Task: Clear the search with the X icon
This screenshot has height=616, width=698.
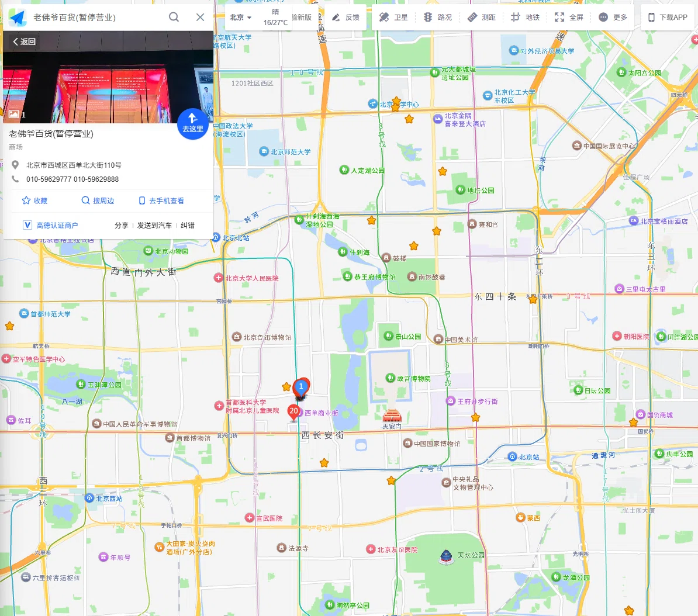Action: click(201, 17)
